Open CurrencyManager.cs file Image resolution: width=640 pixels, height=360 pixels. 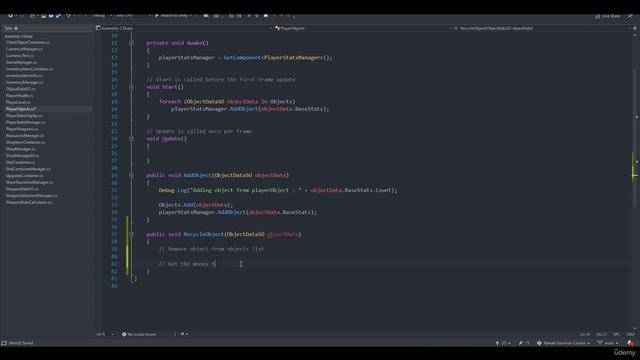click(24, 49)
